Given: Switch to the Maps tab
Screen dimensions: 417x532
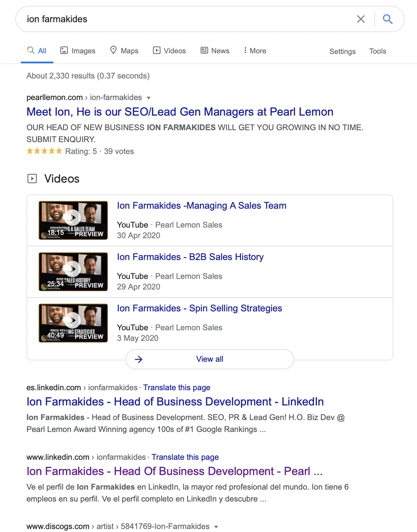Looking at the screenshot, I should [124, 51].
